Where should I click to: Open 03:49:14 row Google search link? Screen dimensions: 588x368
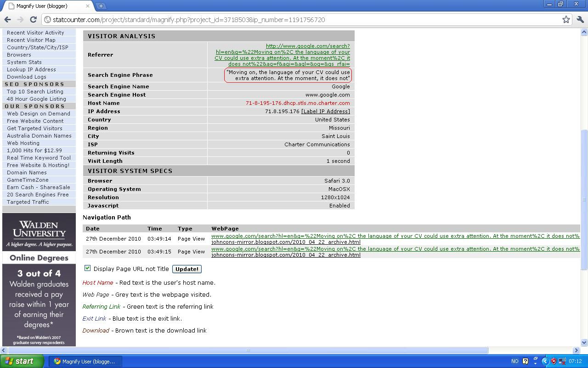point(396,236)
